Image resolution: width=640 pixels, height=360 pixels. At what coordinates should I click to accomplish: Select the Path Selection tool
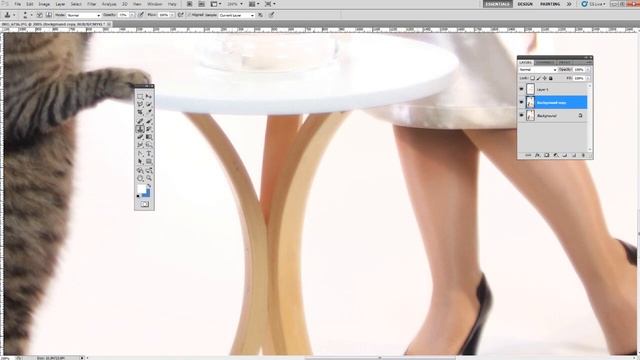[140, 162]
